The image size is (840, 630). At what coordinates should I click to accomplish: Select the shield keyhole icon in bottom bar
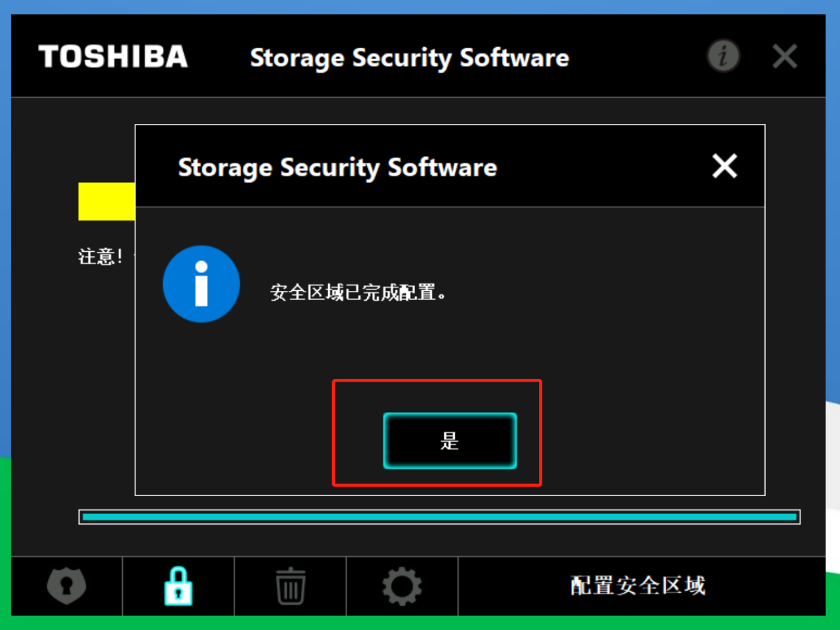click(66, 586)
